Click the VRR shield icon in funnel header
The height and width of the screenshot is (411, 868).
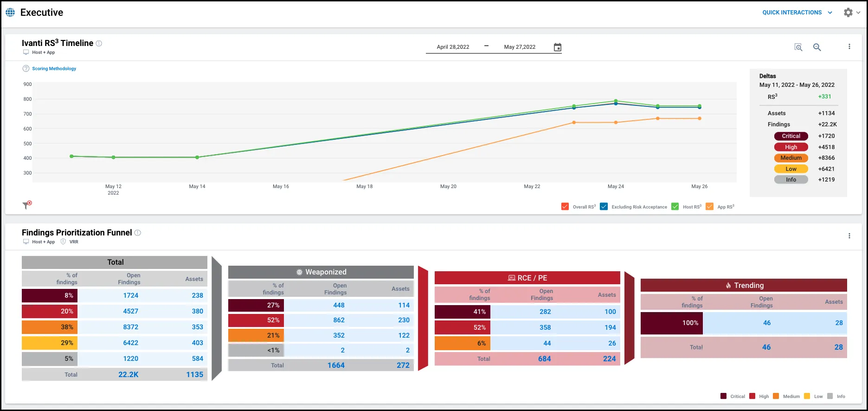(x=63, y=241)
